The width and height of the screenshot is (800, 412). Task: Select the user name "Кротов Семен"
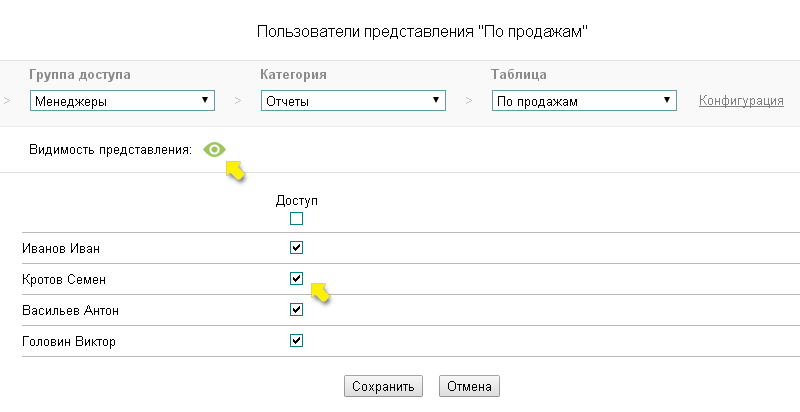64,280
